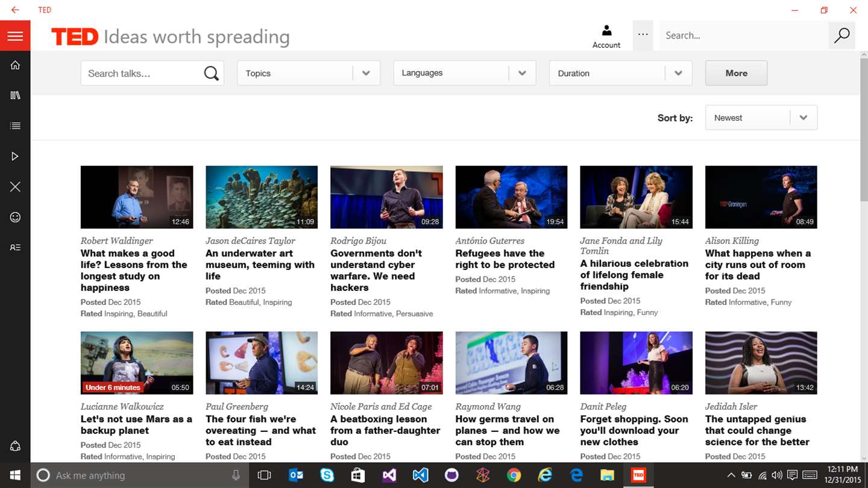Viewport: 868px width, 488px height.
Task: Click the X icon in the sidebar
Action: click(15, 187)
